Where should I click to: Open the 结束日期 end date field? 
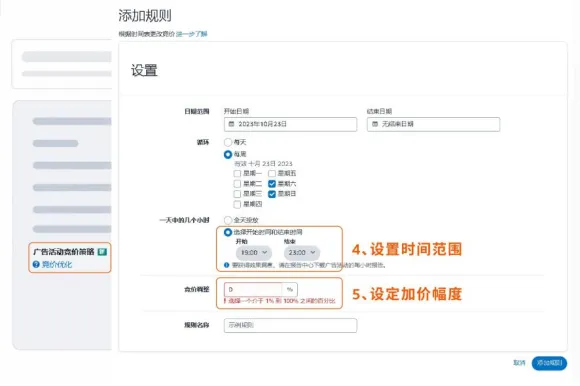tap(433, 124)
